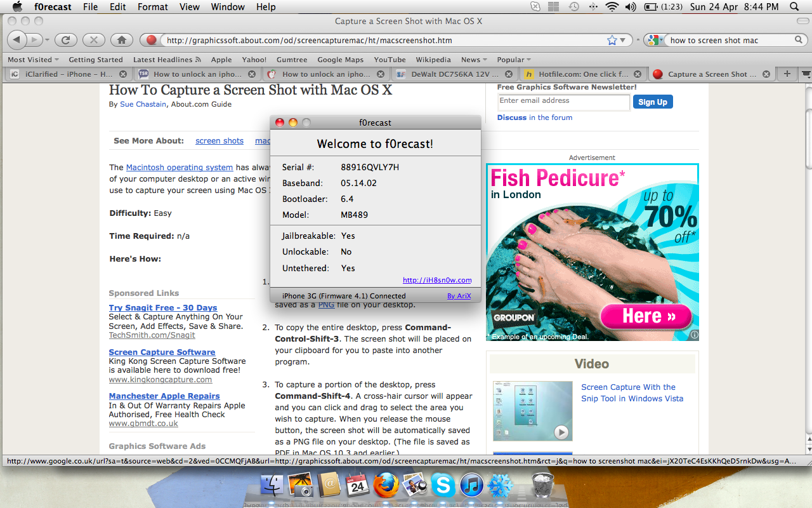Open a new tab with the plus button
Screen dimensions: 812x508
point(787,74)
